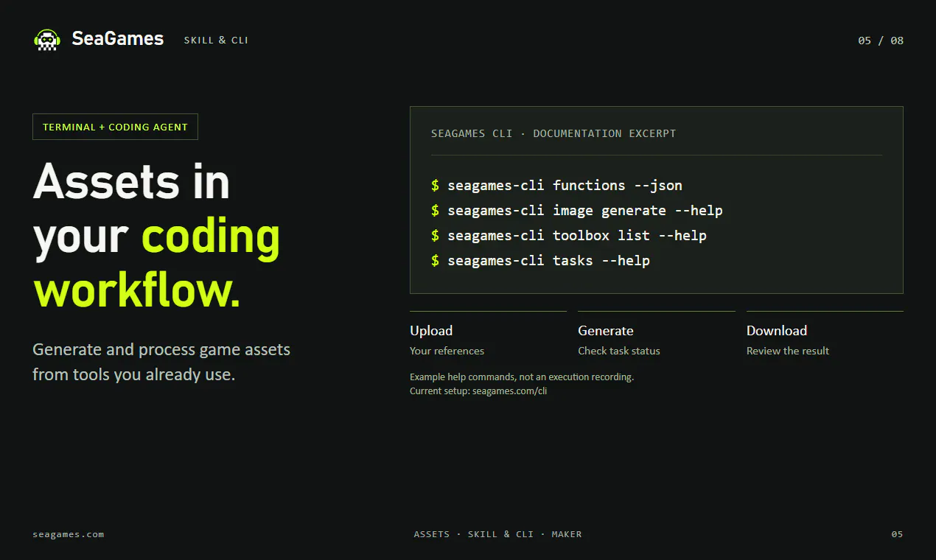Click the Generate step title

606,331
